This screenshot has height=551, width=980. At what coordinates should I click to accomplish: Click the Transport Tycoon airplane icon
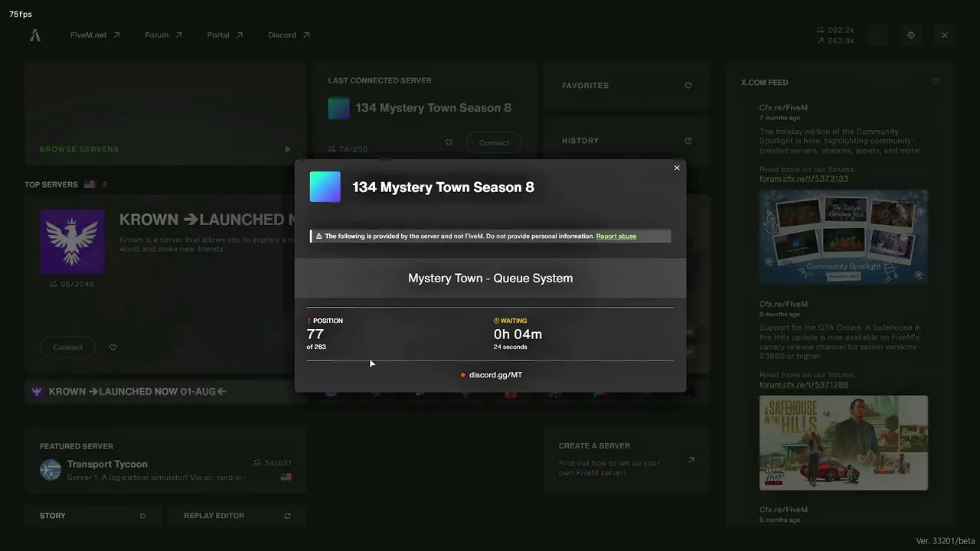click(x=51, y=470)
